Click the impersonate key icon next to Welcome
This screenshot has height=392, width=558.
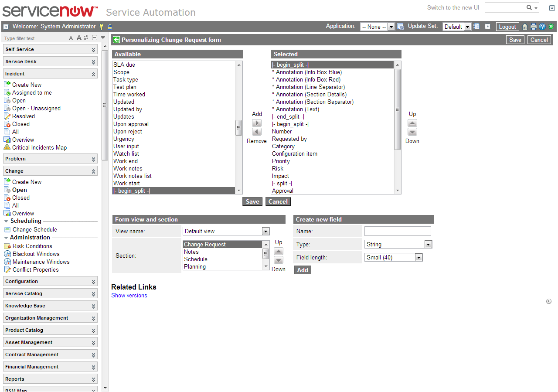pyautogui.click(x=101, y=27)
